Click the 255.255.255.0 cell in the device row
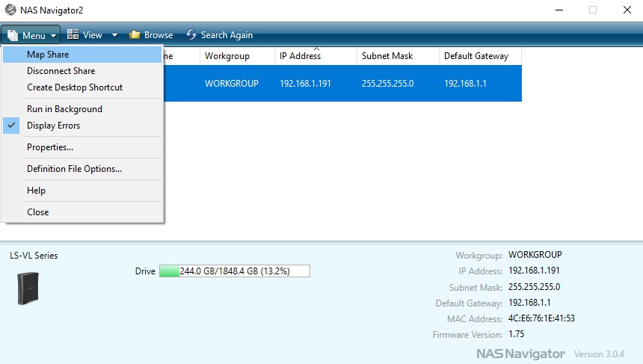 tap(387, 84)
